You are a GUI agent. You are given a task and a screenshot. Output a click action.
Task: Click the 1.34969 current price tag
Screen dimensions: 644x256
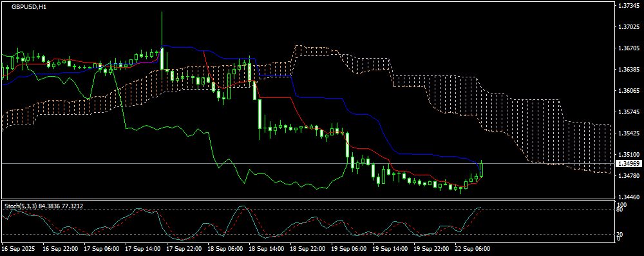pyautogui.click(x=629, y=164)
